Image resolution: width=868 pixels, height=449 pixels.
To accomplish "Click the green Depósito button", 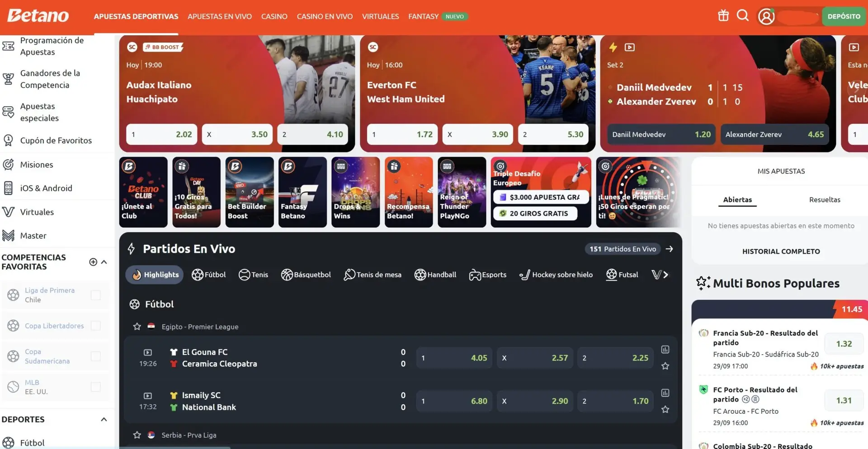I will click(844, 16).
